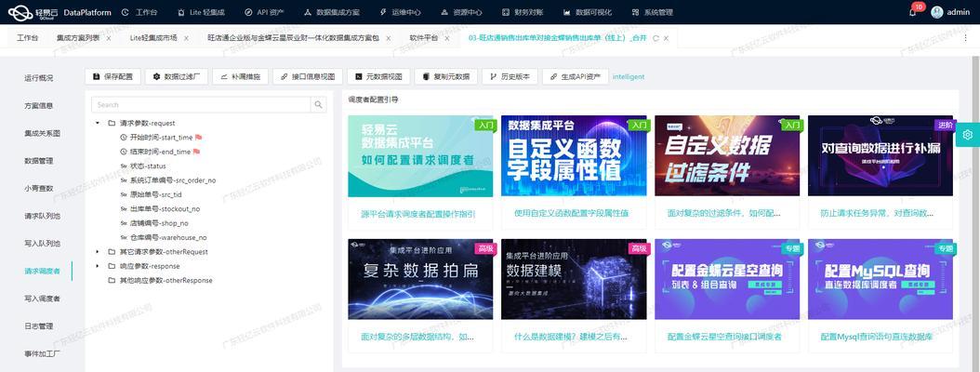
Task: Select 方案信息 in the sidebar
Action: (39, 106)
